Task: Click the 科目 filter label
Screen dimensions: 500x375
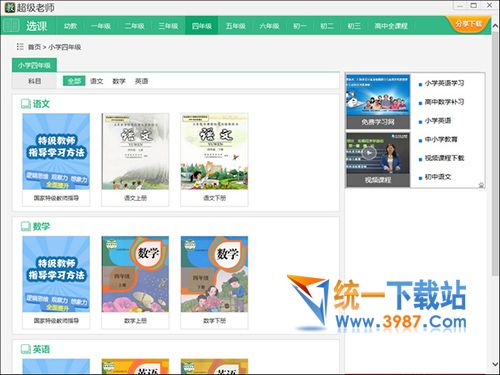Action: [x=34, y=81]
